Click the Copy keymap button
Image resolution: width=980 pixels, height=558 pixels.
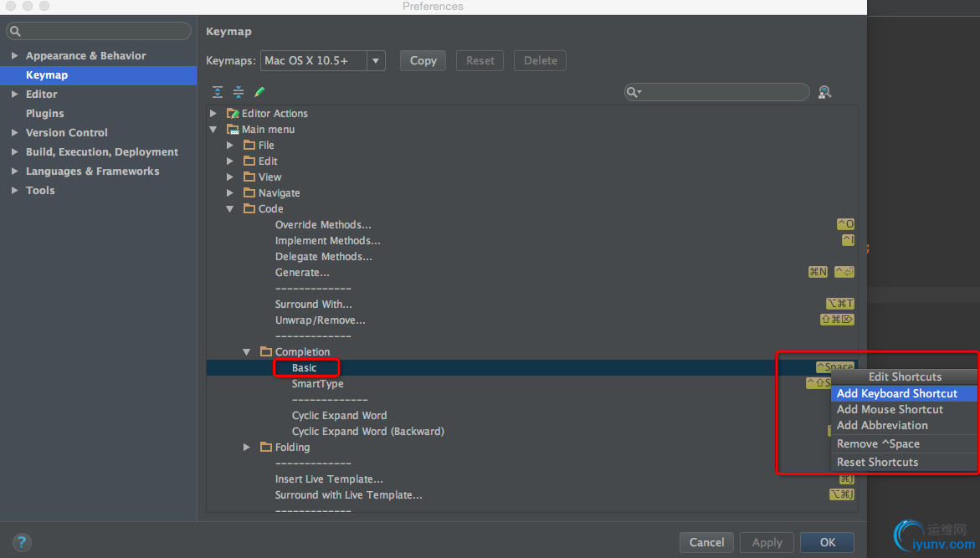point(423,60)
